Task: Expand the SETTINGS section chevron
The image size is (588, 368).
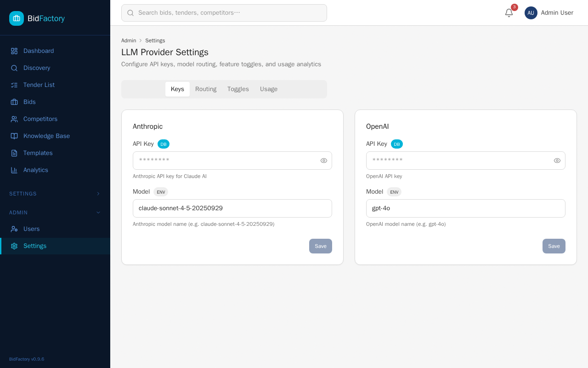Action: click(x=98, y=194)
